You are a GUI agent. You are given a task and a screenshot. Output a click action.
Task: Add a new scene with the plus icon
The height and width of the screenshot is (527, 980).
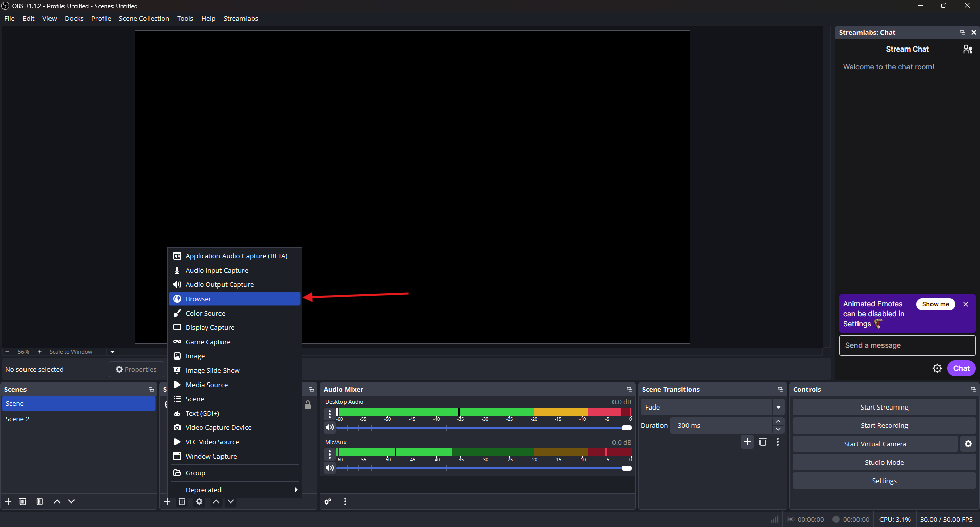[8, 501]
